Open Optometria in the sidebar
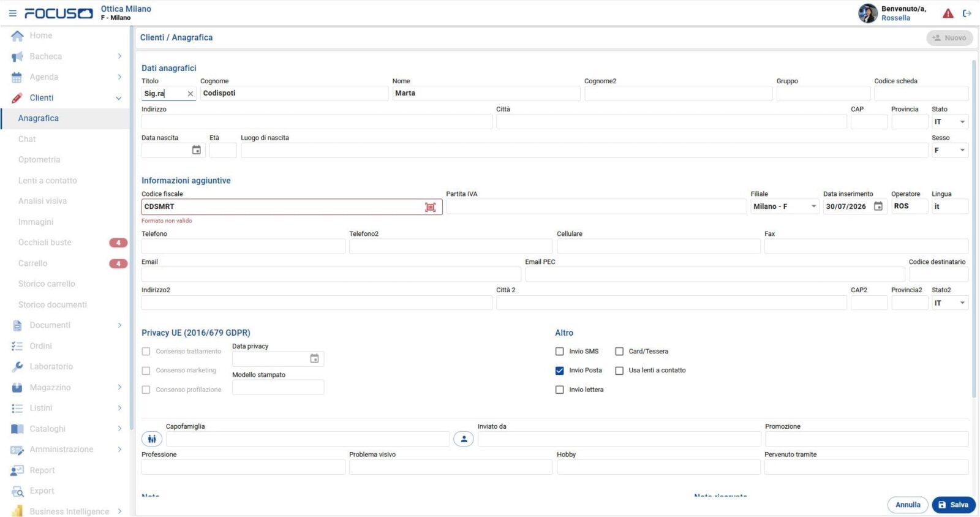 (39, 160)
